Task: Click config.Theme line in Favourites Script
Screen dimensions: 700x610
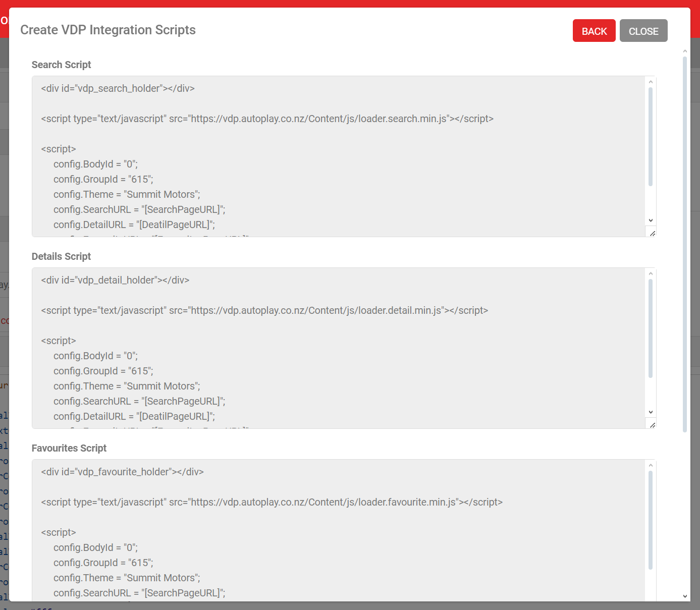Action: (x=127, y=578)
